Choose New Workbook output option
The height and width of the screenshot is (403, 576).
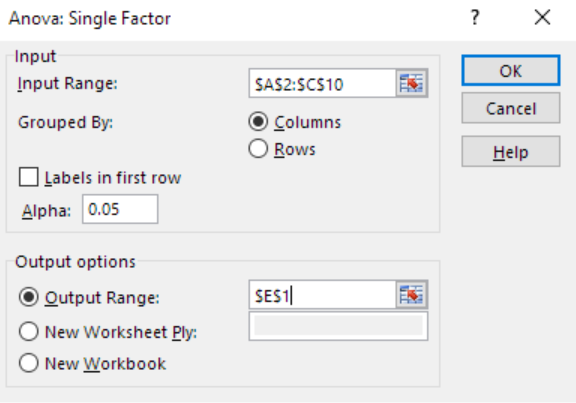click(x=29, y=363)
